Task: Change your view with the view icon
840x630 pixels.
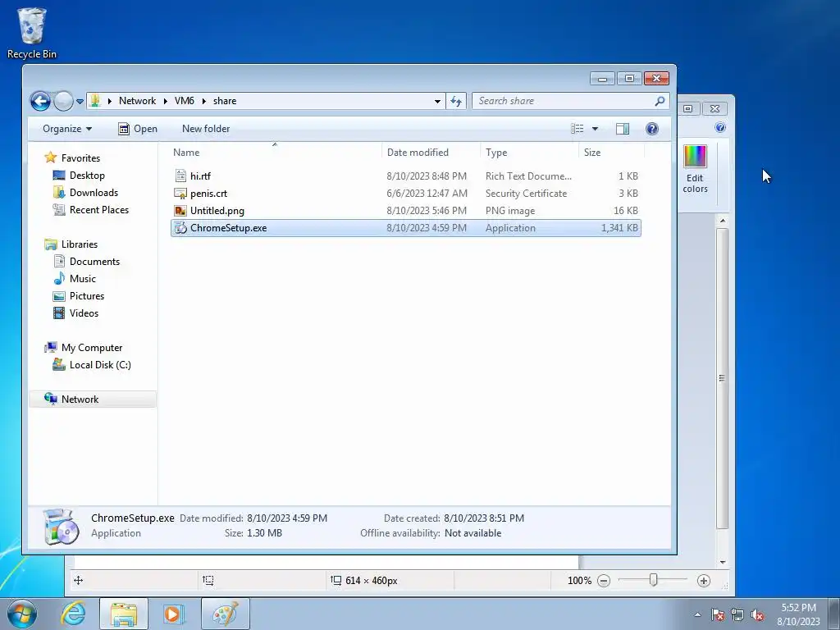Action: pyautogui.click(x=577, y=129)
